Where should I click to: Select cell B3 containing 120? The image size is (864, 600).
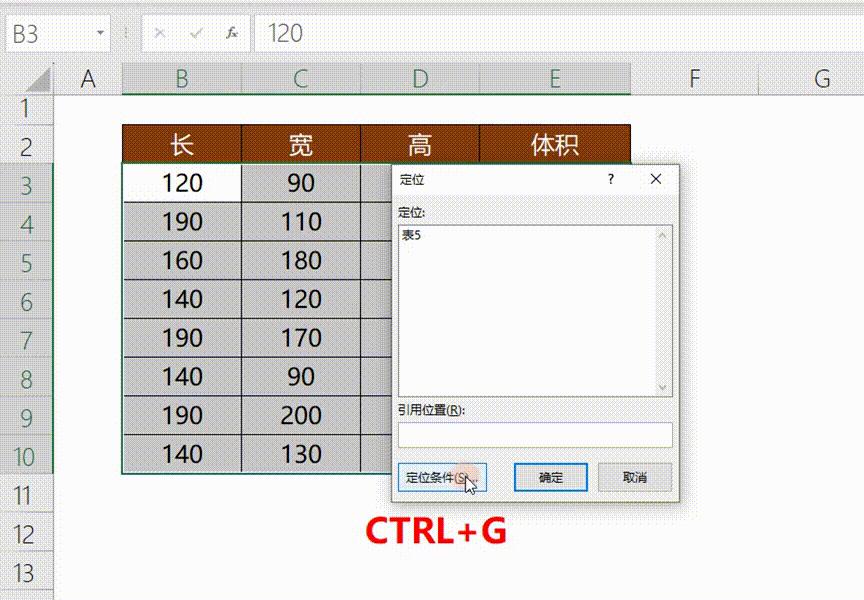(181, 183)
